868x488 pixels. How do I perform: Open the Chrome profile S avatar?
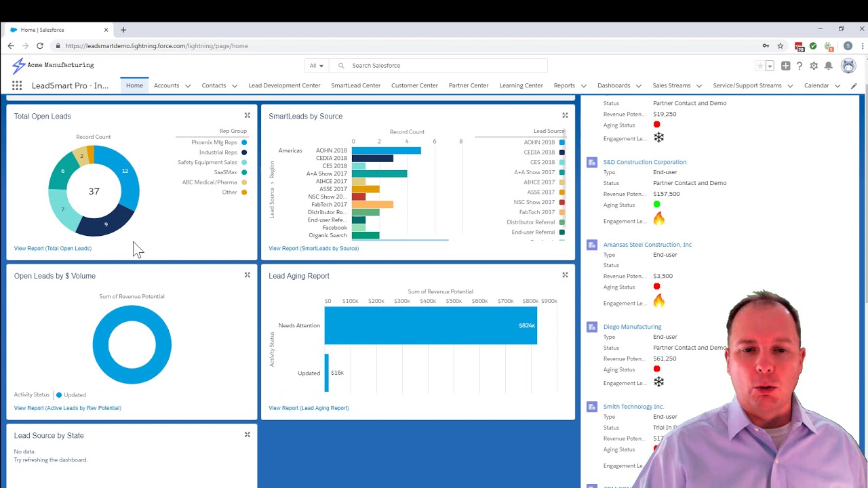coord(848,45)
